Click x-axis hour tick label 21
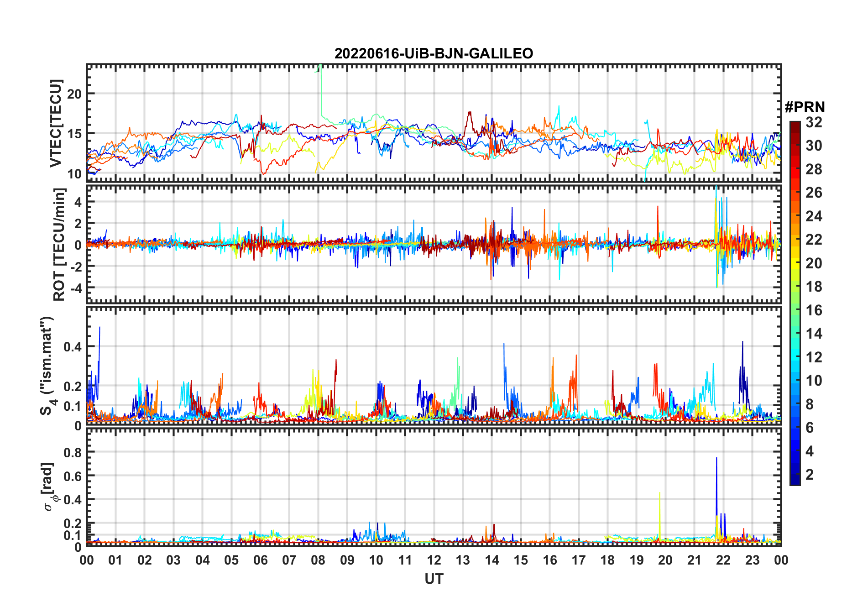The height and width of the screenshot is (607, 868). point(695,560)
